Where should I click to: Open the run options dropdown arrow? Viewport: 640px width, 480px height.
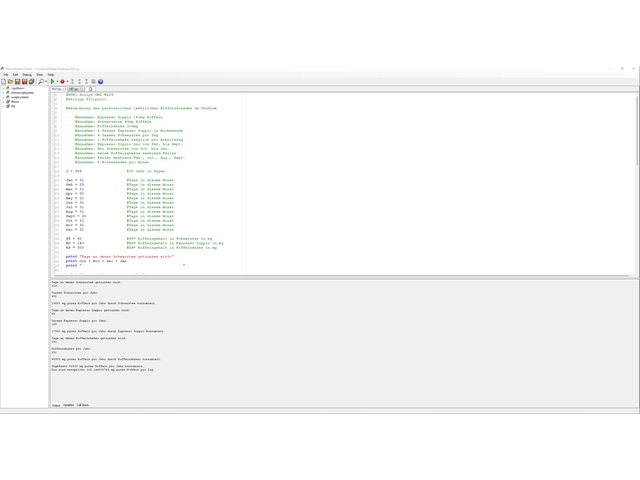click(x=58, y=82)
